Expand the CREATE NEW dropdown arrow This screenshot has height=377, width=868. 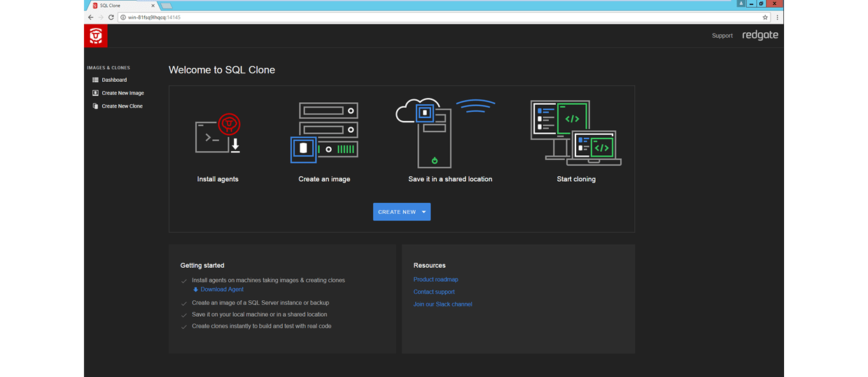tap(423, 212)
